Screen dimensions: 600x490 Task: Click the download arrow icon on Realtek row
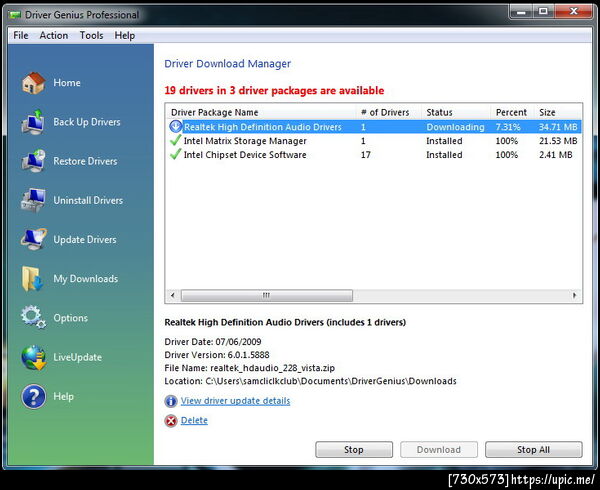(176, 126)
